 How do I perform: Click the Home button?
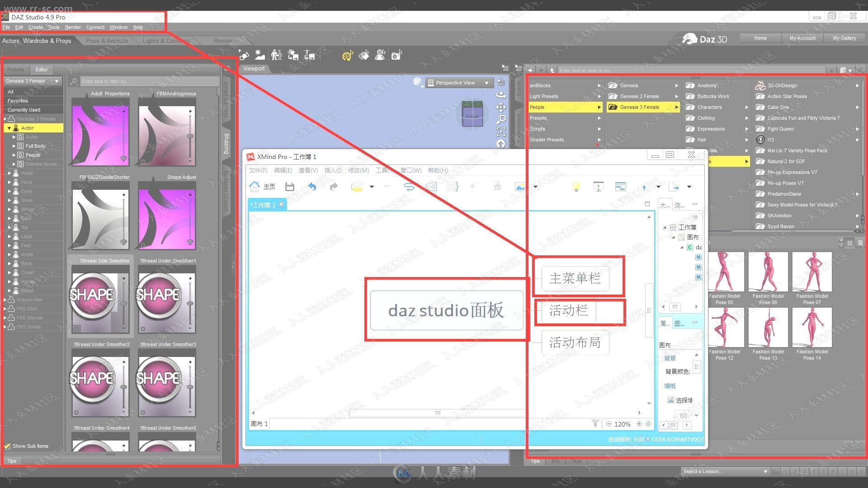point(760,38)
